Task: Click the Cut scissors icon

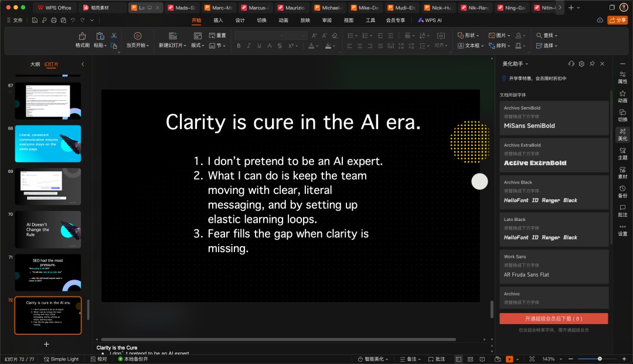Action: click(x=114, y=36)
